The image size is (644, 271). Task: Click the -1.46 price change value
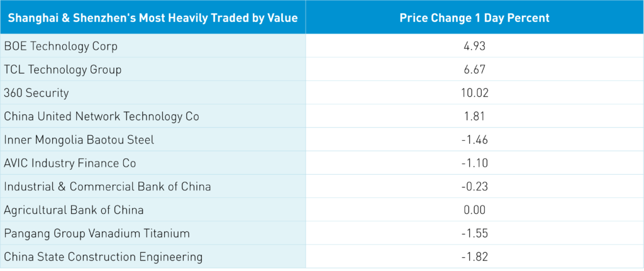pos(475,140)
